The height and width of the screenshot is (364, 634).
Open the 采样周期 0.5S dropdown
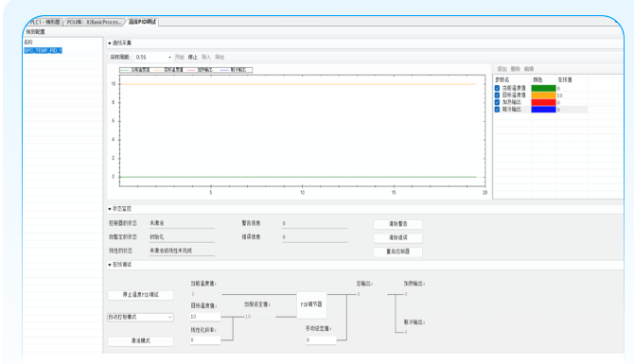point(169,58)
